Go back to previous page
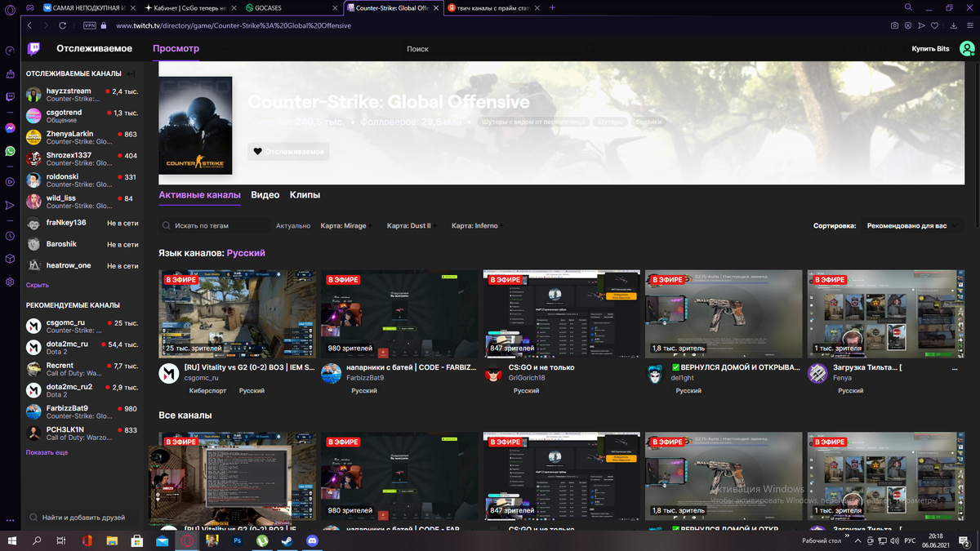Image resolution: width=980 pixels, height=551 pixels. tap(29, 26)
